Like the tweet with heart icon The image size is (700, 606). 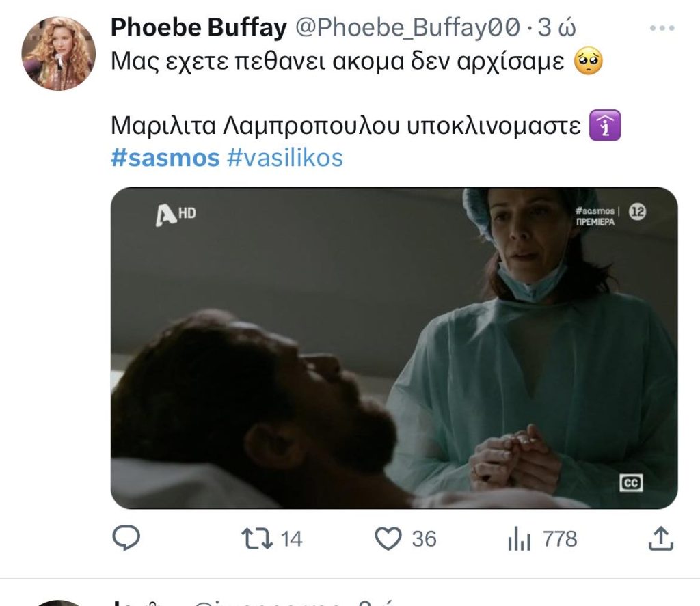(x=388, y=538)
